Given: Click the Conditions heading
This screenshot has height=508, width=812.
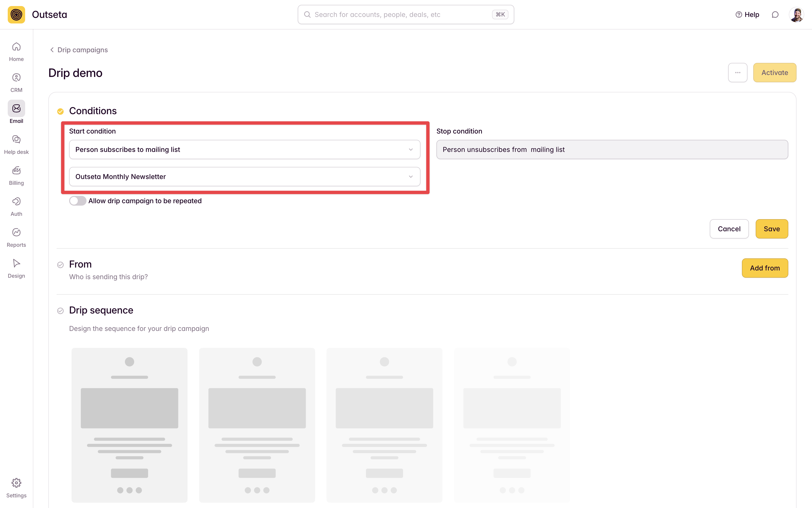Looking at the screenshot, I should tap(93, 111).
